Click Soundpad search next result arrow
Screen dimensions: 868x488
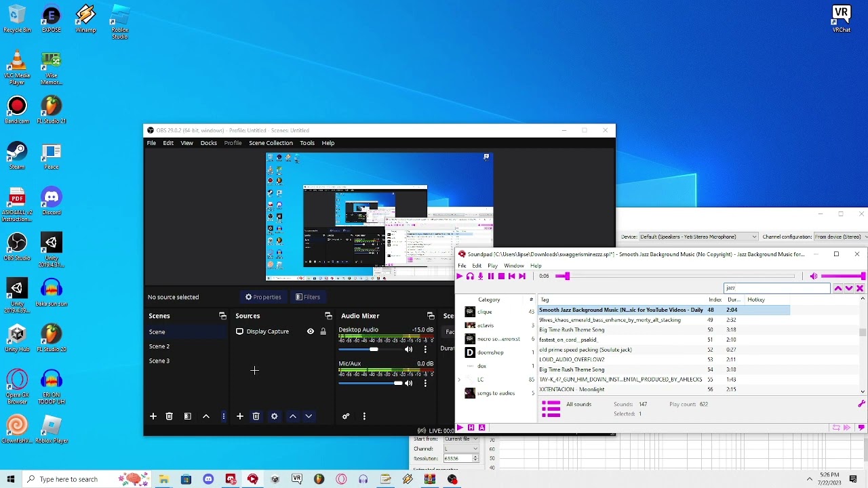[849, 288]
